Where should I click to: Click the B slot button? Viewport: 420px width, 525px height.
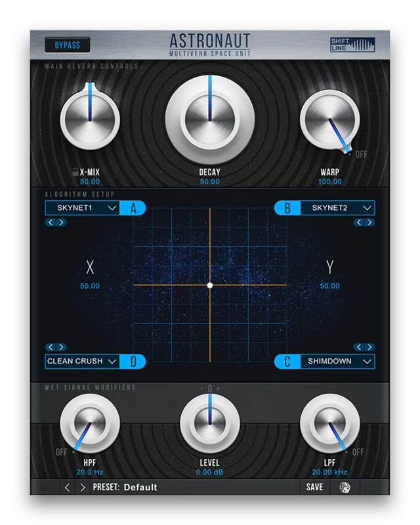point(287,208)
